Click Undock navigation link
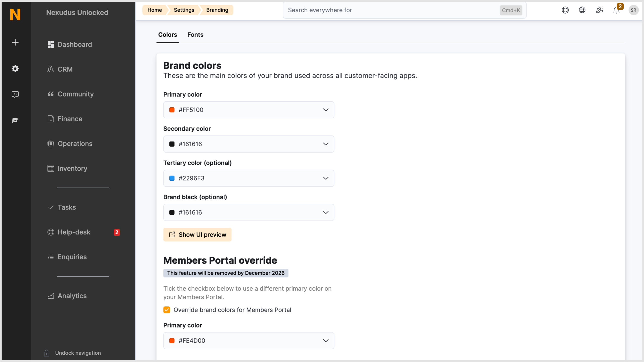This screenshot has width=644, height=362. coord(78,353)
